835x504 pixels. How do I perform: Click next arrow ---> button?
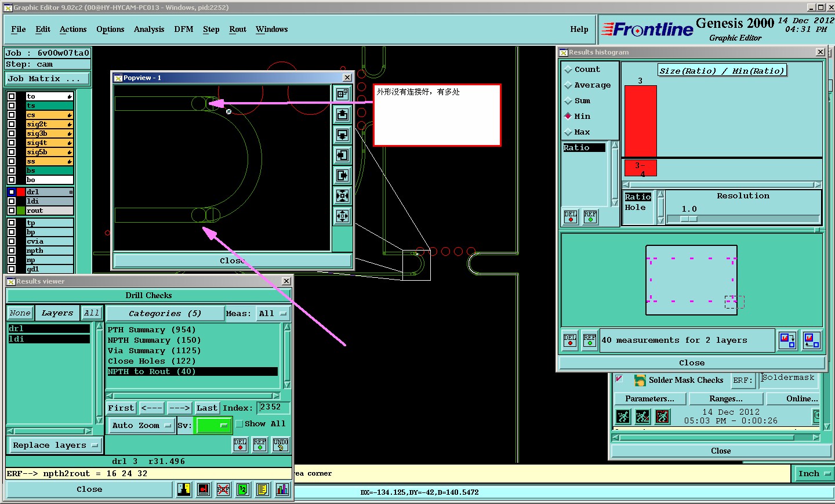[x=180, y=408]
